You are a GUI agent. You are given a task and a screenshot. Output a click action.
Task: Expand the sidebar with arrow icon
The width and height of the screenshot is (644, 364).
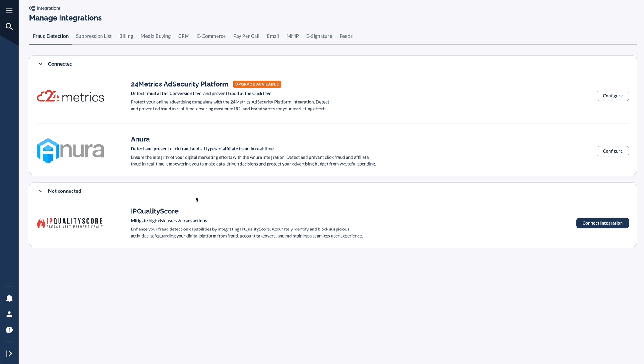(9, 354)
